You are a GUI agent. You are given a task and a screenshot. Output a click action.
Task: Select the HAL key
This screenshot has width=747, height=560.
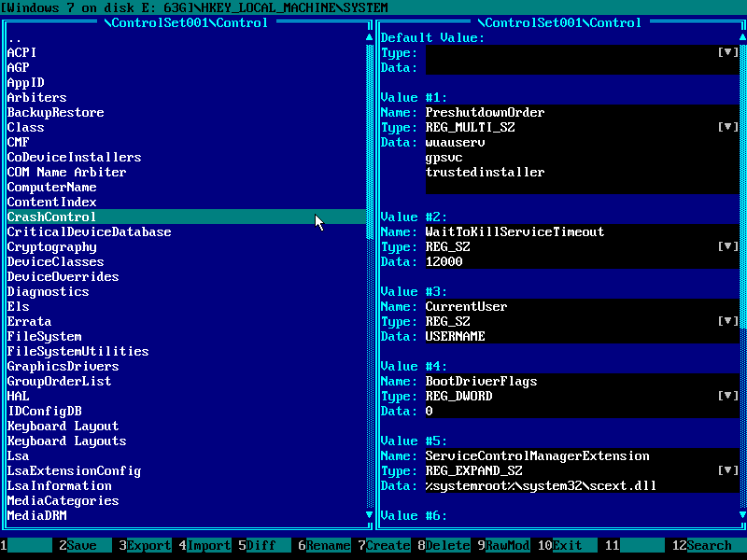pos(186,396)
